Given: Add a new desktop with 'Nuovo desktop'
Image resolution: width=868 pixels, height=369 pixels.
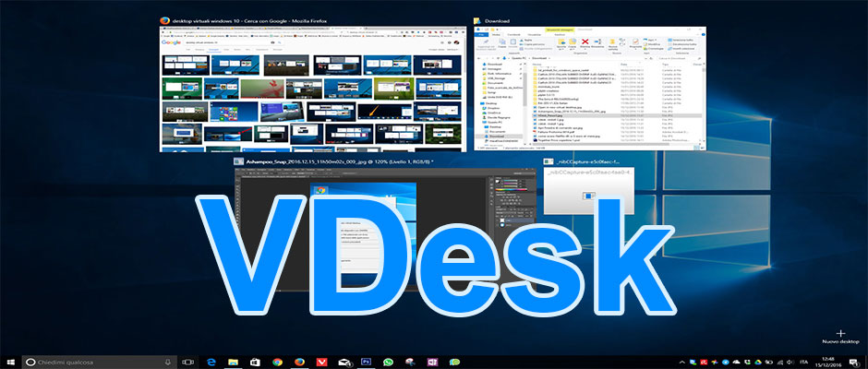Looking at the screenshot, I should coord(840,337).
